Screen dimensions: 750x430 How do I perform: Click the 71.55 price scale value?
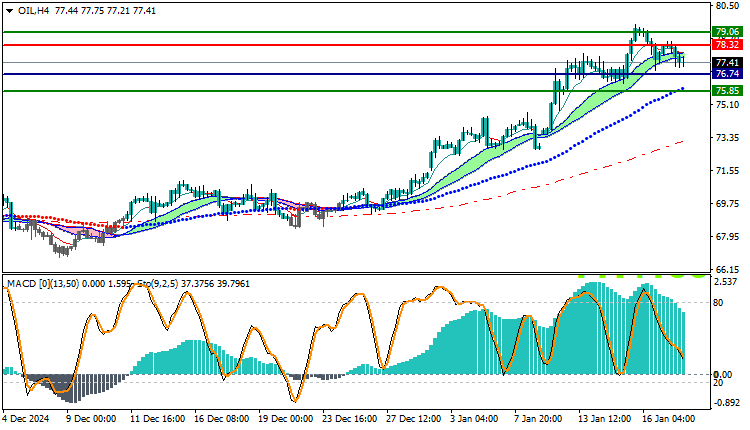[x=728, y=171]
